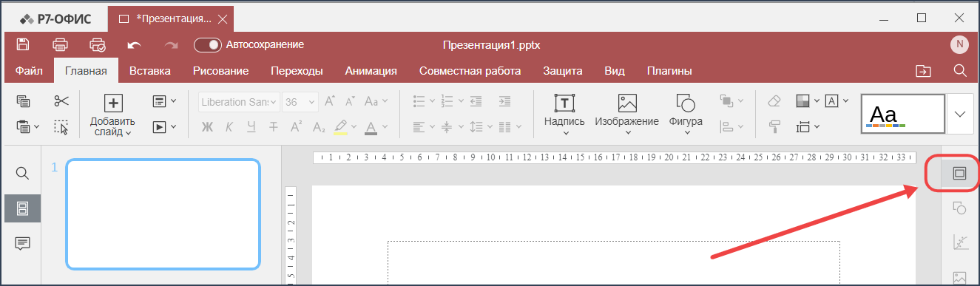This screenshot has width=980, height=286.
Task: Open the Переходы tab
Action: (297, 71)
